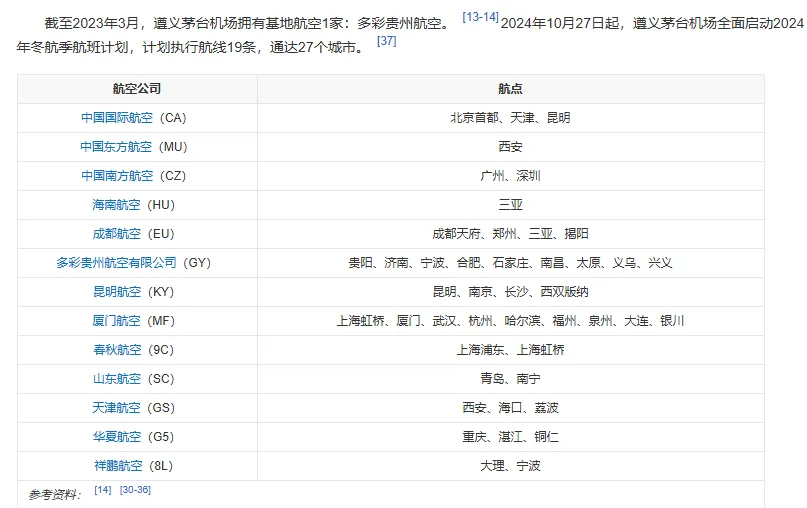Select the cell 广州、深圳
807x508 pixels.
tap(511, 176)
